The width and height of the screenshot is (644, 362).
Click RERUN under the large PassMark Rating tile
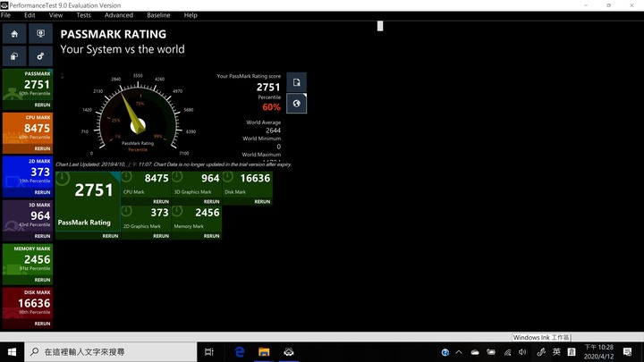[x=110, y=236]
